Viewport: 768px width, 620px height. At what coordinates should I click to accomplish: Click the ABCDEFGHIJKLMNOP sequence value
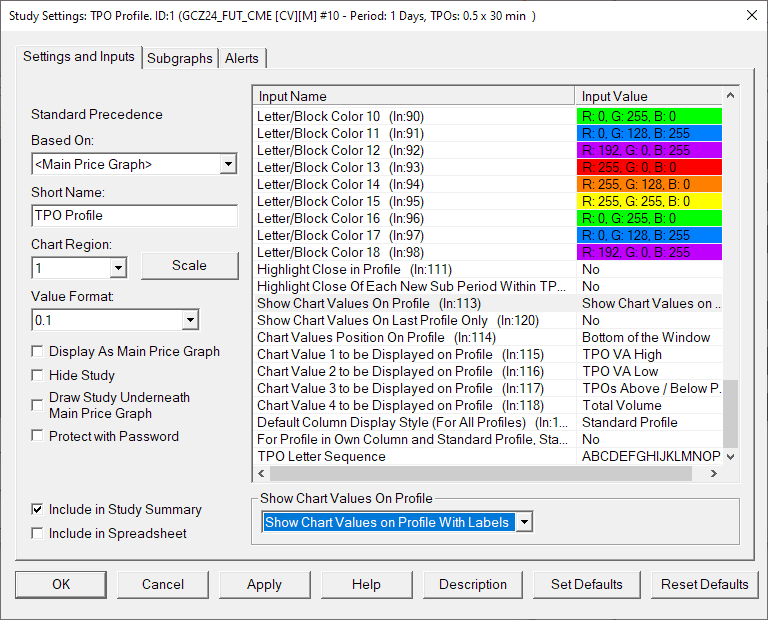pyautogui.click(x=651, y=456)
